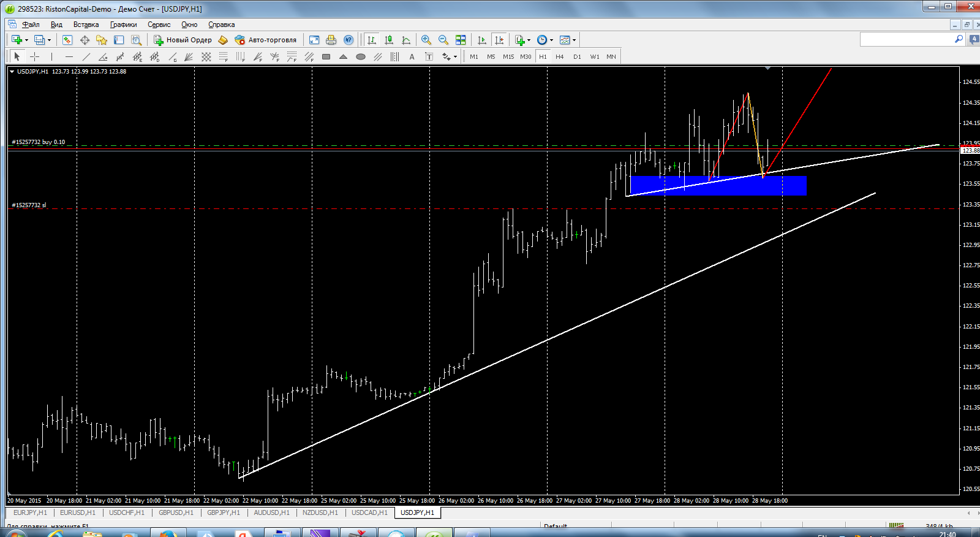Screen dimensions: 980x537
Task: Show the Data Window crosshair-circle icon
Action: click(85, 40)
